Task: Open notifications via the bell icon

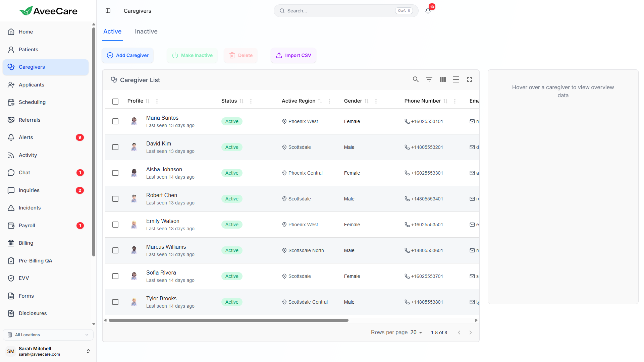Action: 428,11
